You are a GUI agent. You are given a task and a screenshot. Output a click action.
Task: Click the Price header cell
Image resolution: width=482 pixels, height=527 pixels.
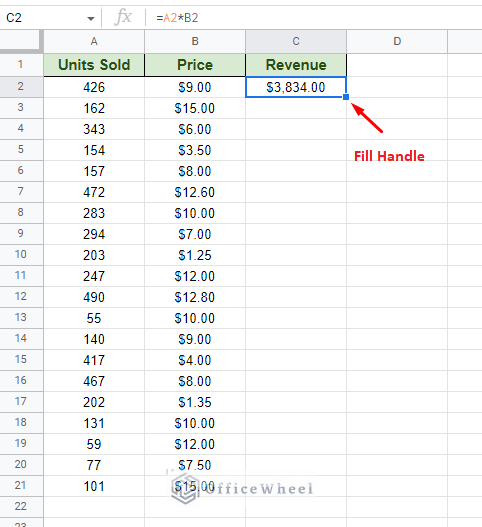click(195, 65)
